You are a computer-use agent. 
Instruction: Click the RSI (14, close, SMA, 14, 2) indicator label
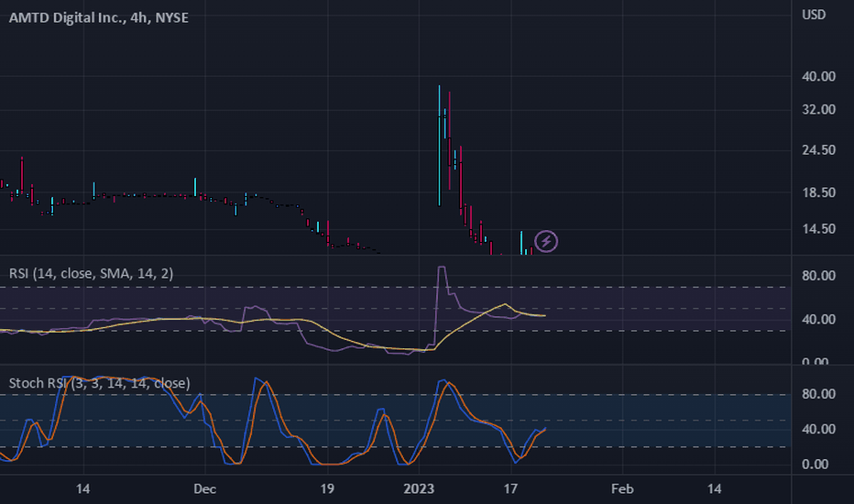(x=91, y=273)
